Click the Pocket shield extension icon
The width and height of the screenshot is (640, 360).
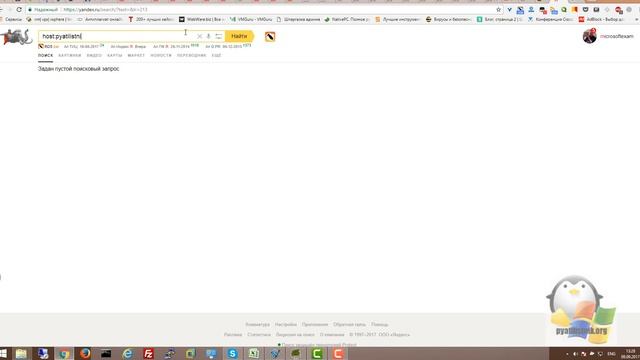click(x=586, y=9)
